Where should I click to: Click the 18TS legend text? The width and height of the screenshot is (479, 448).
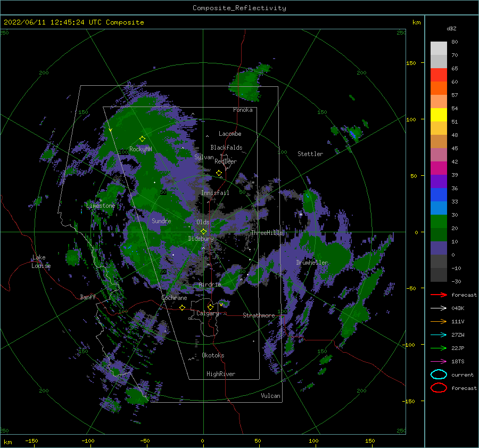(458, 362)
